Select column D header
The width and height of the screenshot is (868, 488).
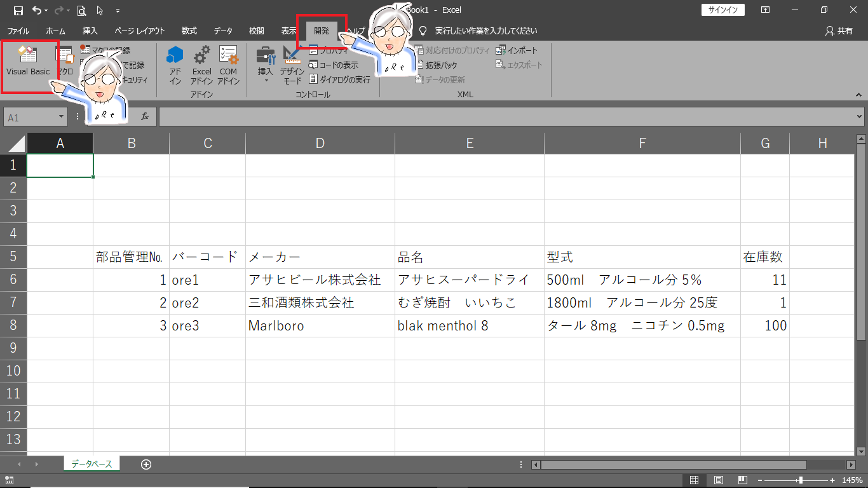pyautogui.click(x=320, y=143)
